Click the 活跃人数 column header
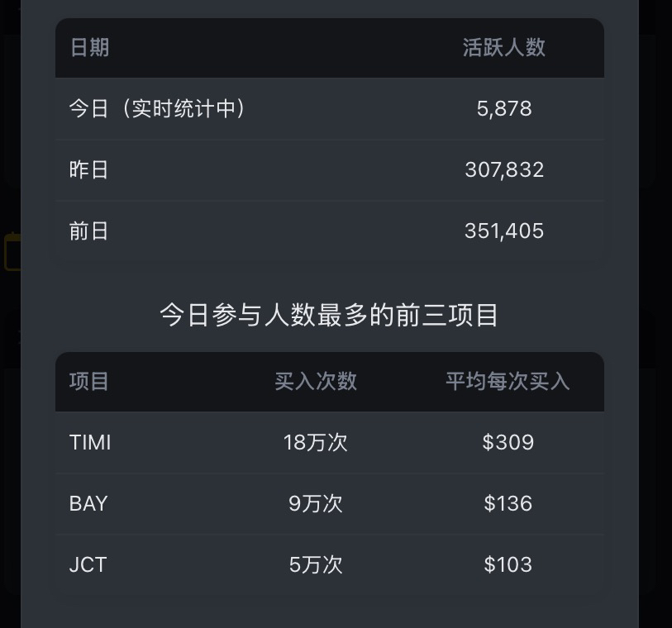The image size is (672, 628). (x=504, y=48)
